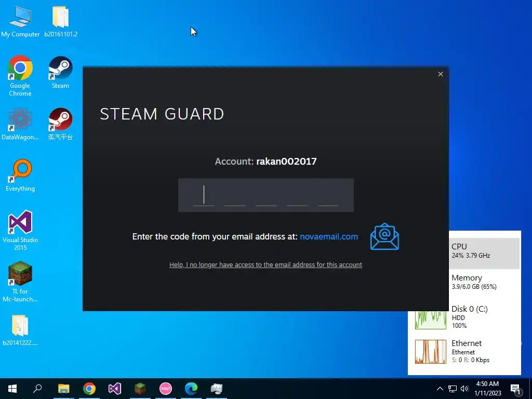Open the volume control tray icon
532x399 pixels.
tap(464, 389)
